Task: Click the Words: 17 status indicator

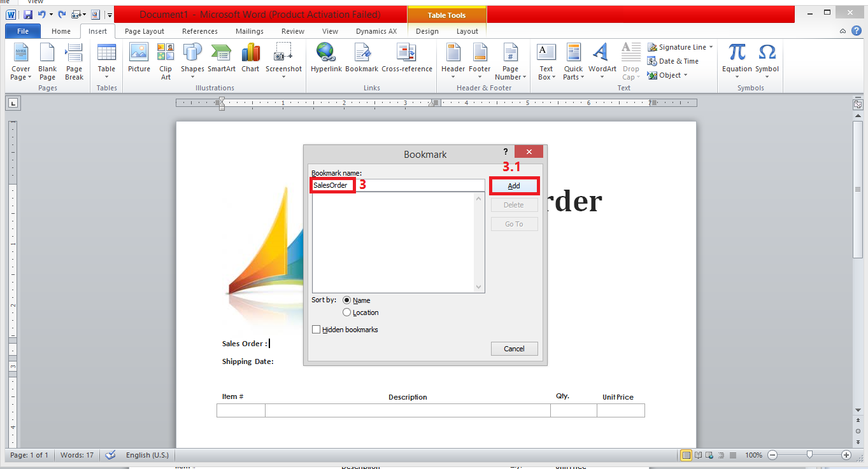Action: 77,455
